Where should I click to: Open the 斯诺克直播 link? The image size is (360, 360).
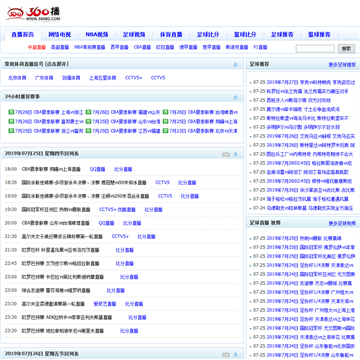coord(237,47)
